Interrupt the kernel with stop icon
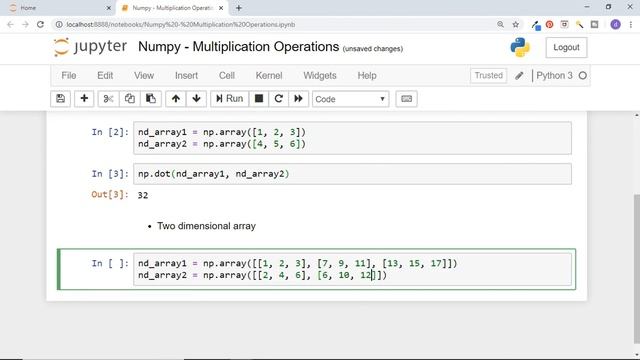 pos(259,99)
